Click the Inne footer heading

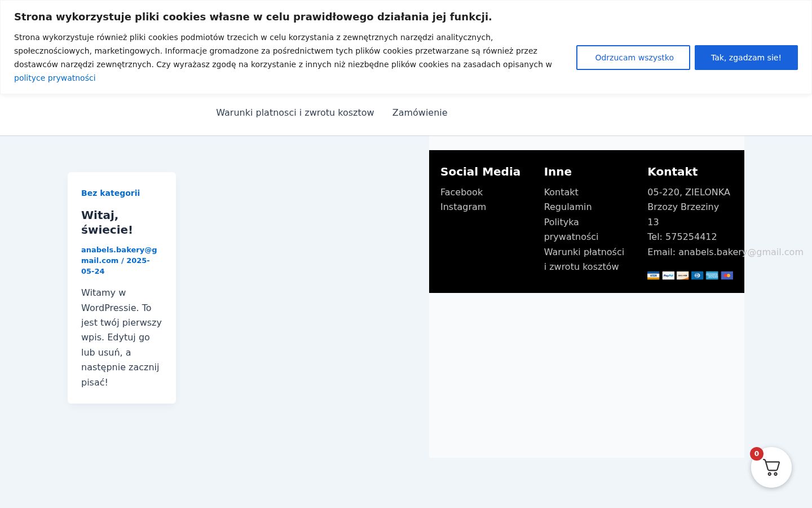(x=558, y=172)
